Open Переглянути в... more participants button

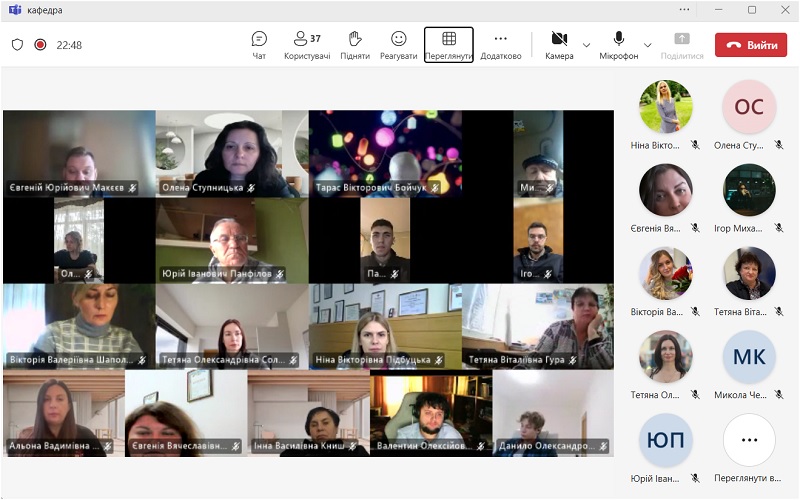coord(749,440)
